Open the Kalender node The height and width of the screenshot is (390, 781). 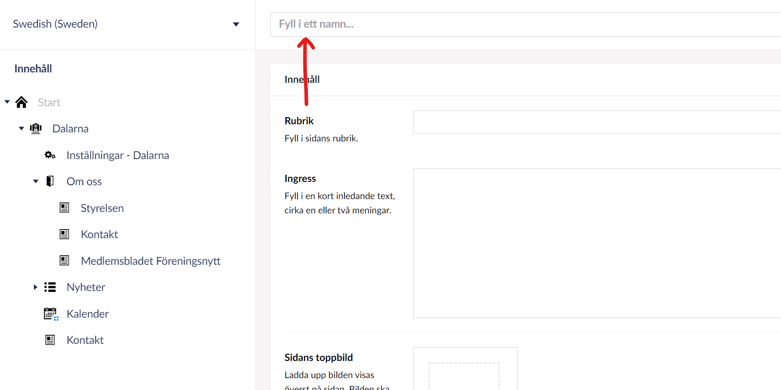pos(88,314)
